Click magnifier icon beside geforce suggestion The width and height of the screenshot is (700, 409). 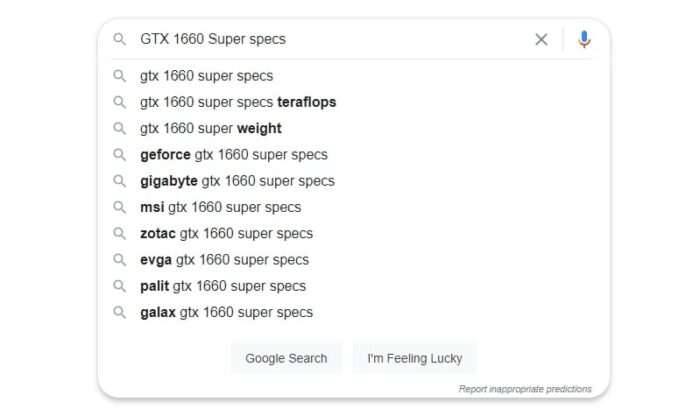coord(119,155)
